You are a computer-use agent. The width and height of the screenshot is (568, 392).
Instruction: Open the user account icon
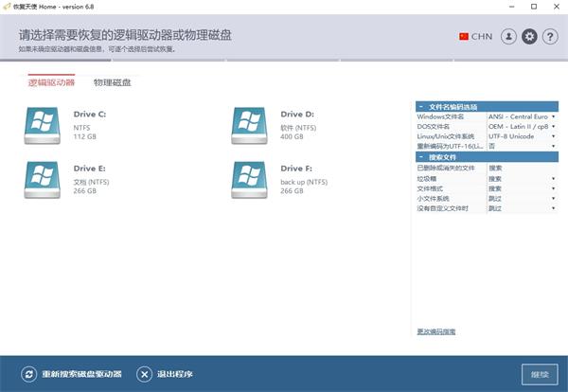(x=509, y=36)
